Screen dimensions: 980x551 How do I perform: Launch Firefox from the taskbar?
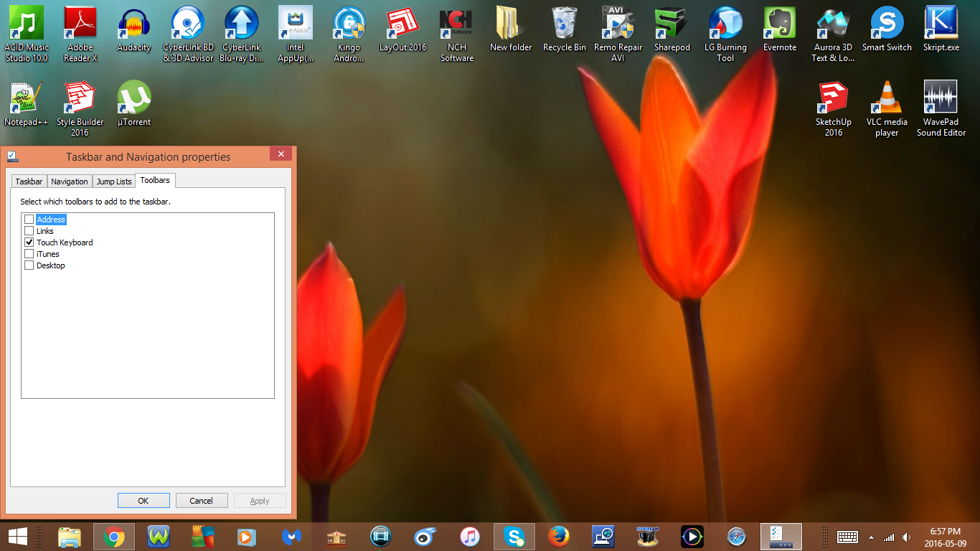click(x=558, y=537)
